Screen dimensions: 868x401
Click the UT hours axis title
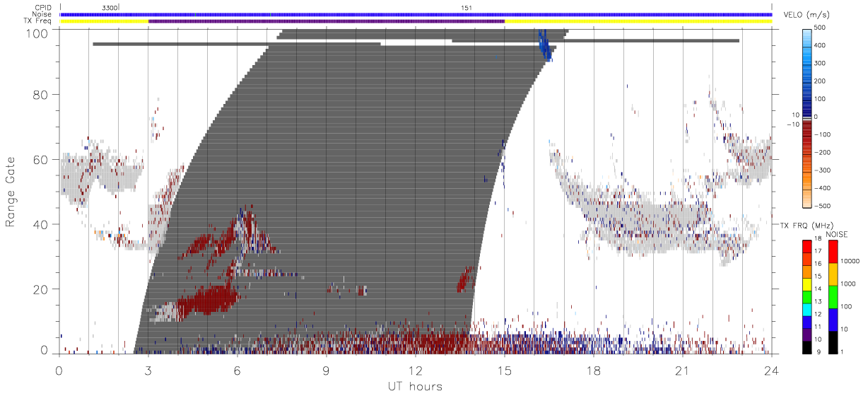pyautogui.click(x=415, y=387)
